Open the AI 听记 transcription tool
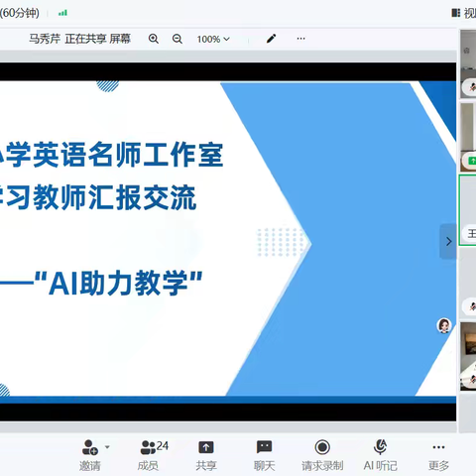The image size is (476, 476). (x=381, y=455)
